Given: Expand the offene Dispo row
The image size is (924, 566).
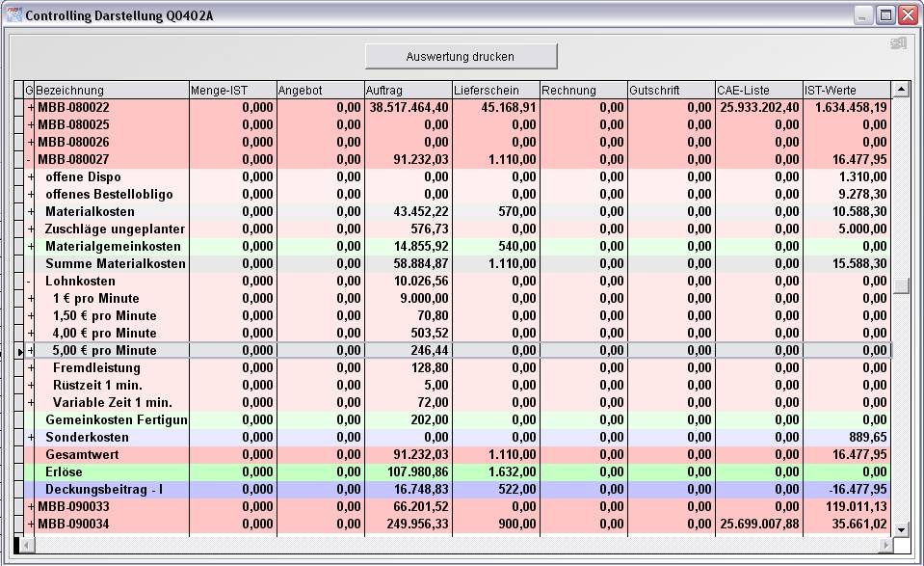Looking at the screenshot, I should coord(30,176).
